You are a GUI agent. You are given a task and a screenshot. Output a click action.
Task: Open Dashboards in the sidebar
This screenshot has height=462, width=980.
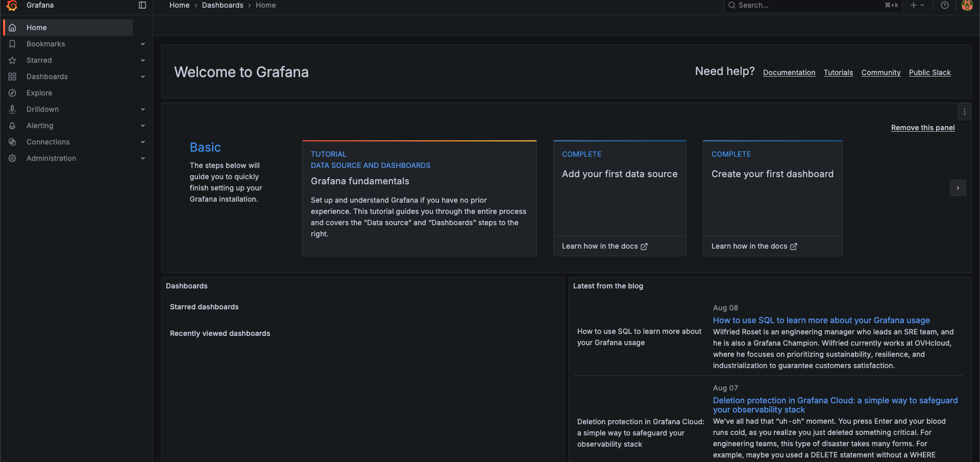47,77
